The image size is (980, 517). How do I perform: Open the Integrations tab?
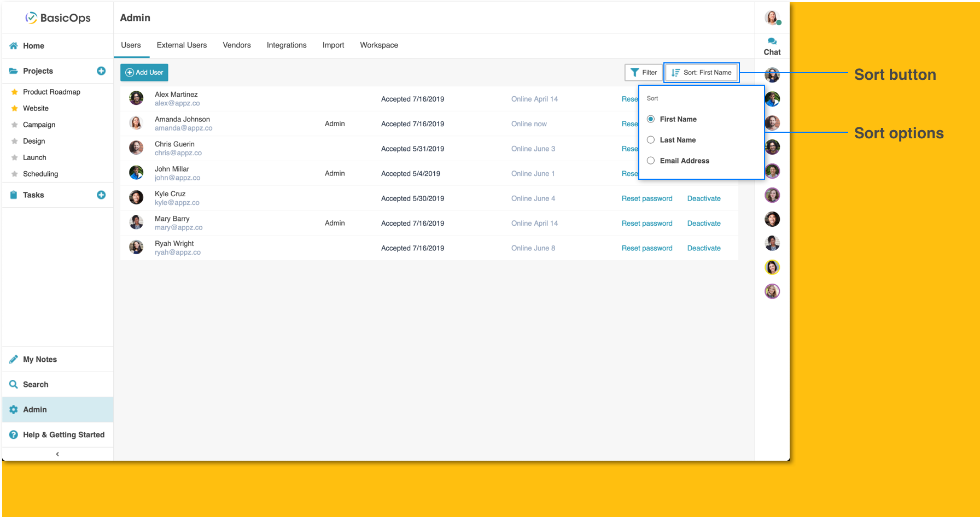(287, 45)
